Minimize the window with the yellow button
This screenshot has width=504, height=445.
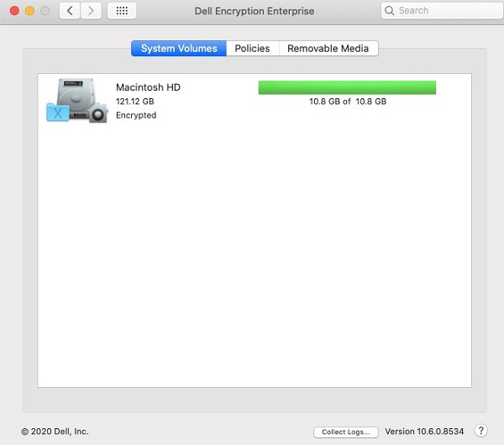click(30, 11)
